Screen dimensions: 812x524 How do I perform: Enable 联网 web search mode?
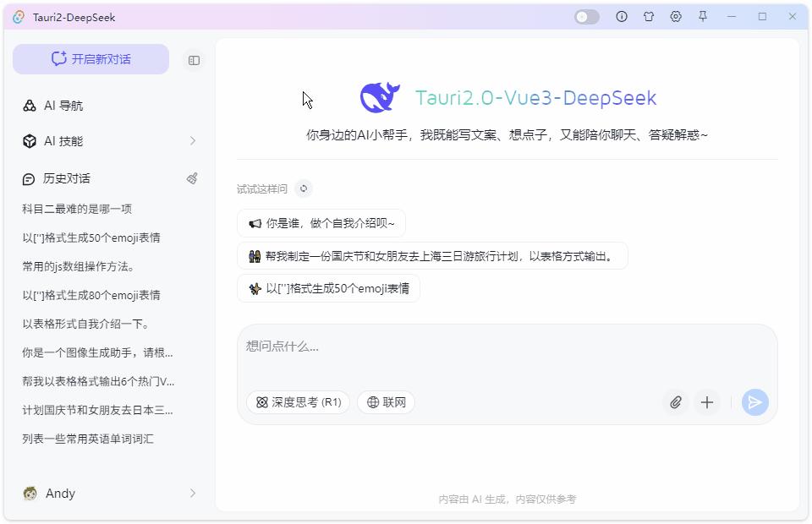[x=386, y=402]
